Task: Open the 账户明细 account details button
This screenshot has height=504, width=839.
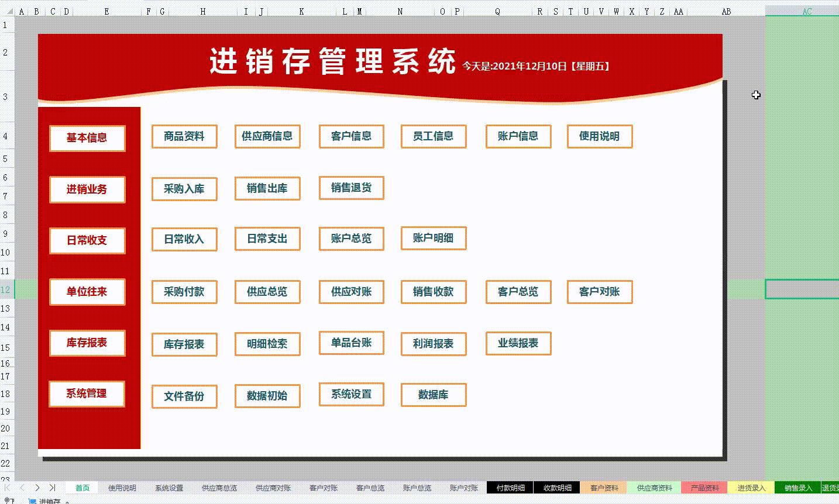Action: [433, 238]
